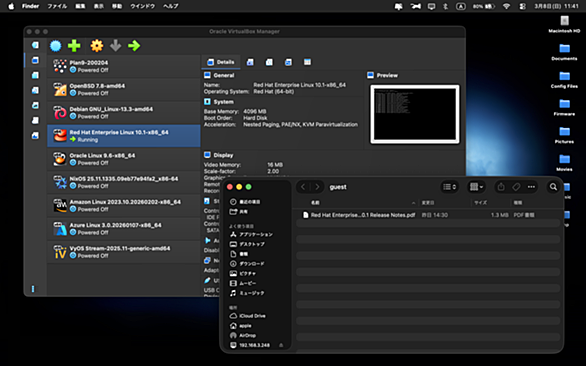The width and height of the screenshot is (586, 366).
Task: Switch to the Details tab
Action: pyautogui.click(x=220, y=62)
